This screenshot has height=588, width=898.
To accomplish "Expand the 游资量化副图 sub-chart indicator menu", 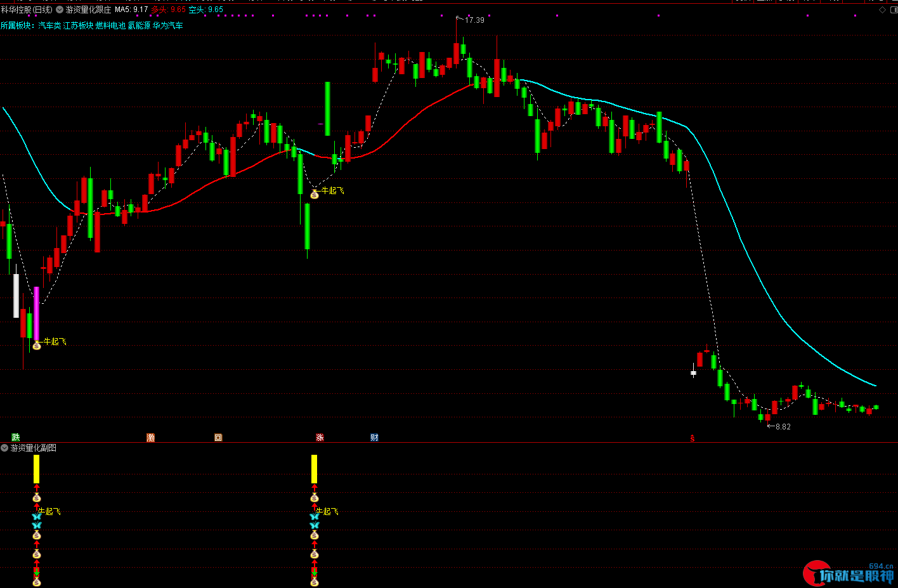I will (5, 448).
